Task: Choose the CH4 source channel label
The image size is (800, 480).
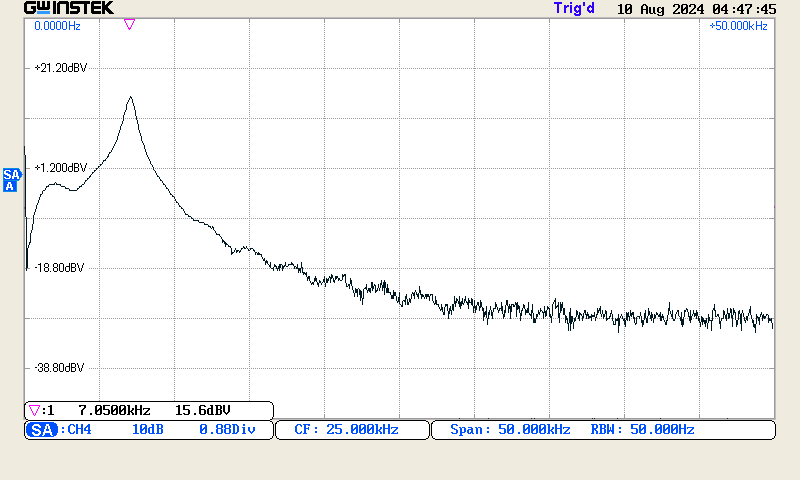Action: tap(79, 430)
